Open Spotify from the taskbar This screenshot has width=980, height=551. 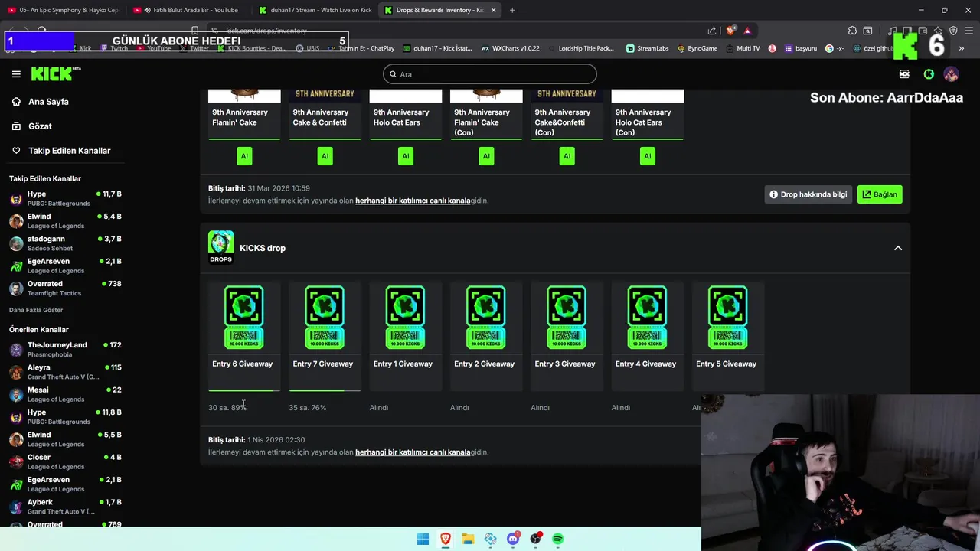[558, 539]
